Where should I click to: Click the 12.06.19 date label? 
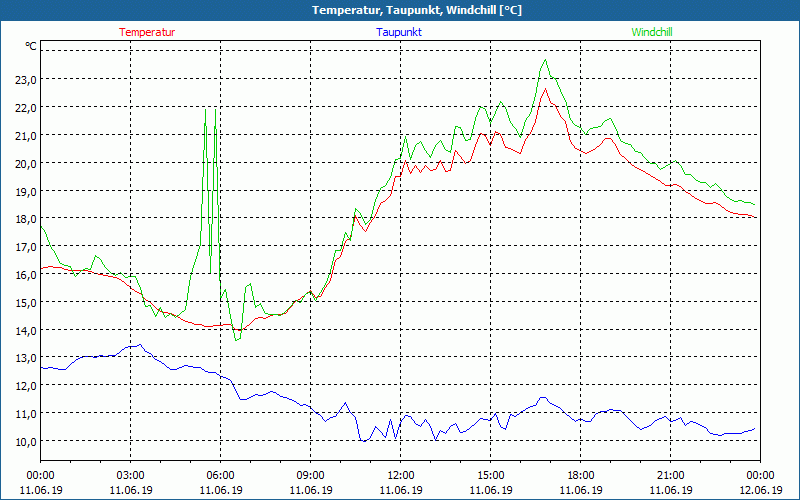click(760, 490)
